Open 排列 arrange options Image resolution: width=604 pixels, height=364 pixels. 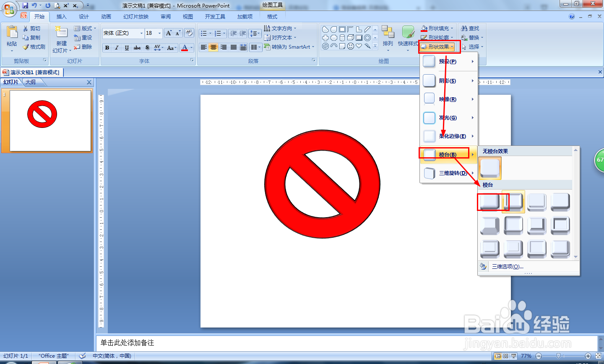tap(388, 38)
